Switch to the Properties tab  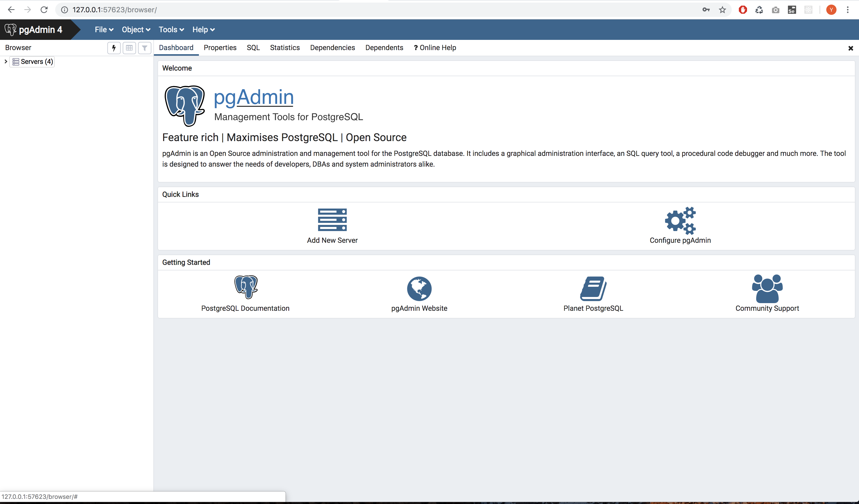coord(220,48)
